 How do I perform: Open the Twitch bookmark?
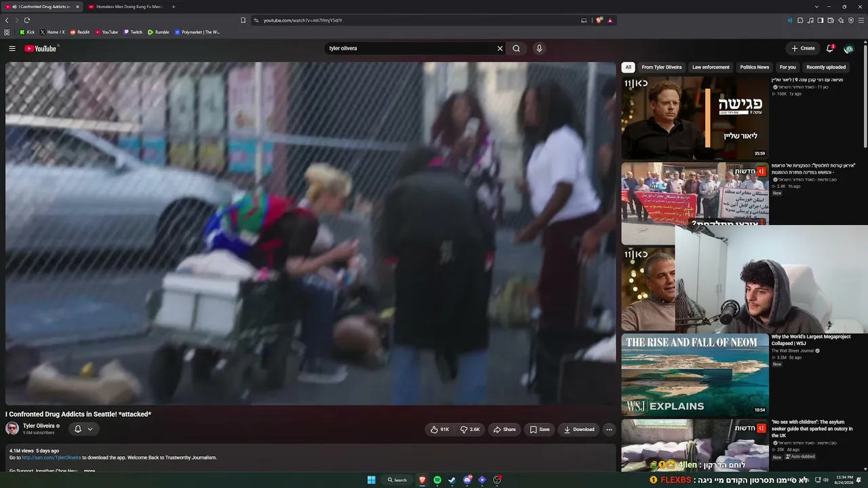click(x=133, y=32)
